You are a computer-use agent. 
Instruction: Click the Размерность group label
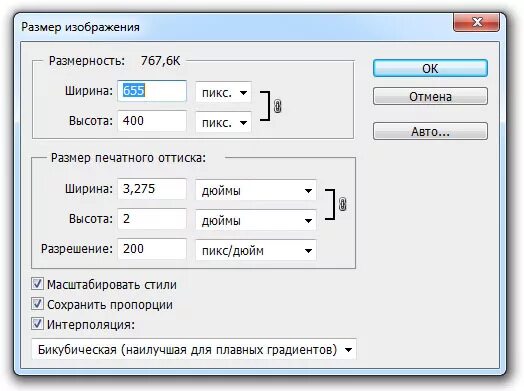point(87,61)
